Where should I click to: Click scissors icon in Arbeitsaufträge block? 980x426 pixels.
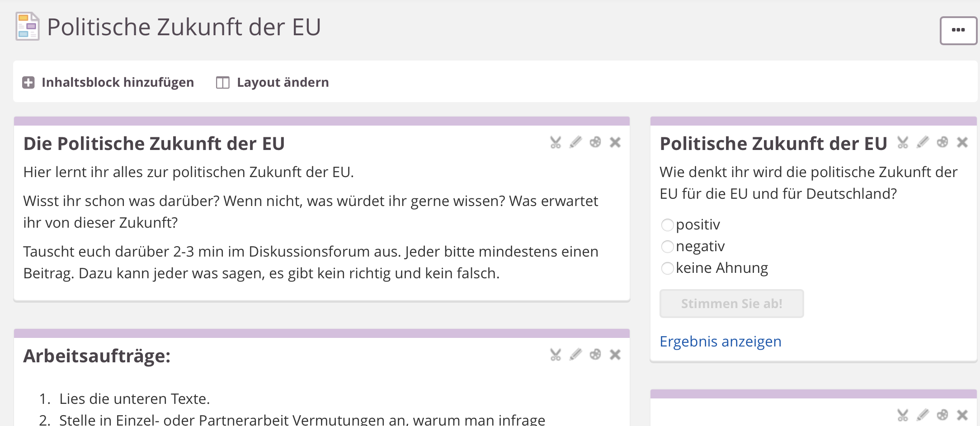(x=556, y=355)
